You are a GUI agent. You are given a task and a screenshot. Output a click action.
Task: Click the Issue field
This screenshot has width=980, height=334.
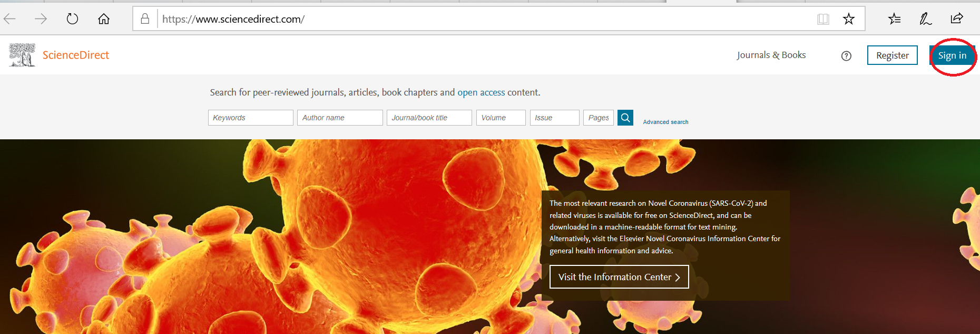point(554,118)
